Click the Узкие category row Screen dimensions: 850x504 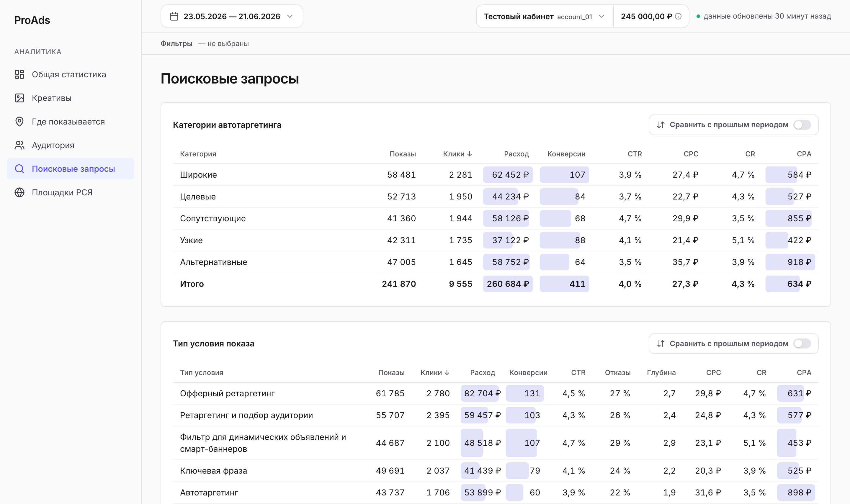496,240
